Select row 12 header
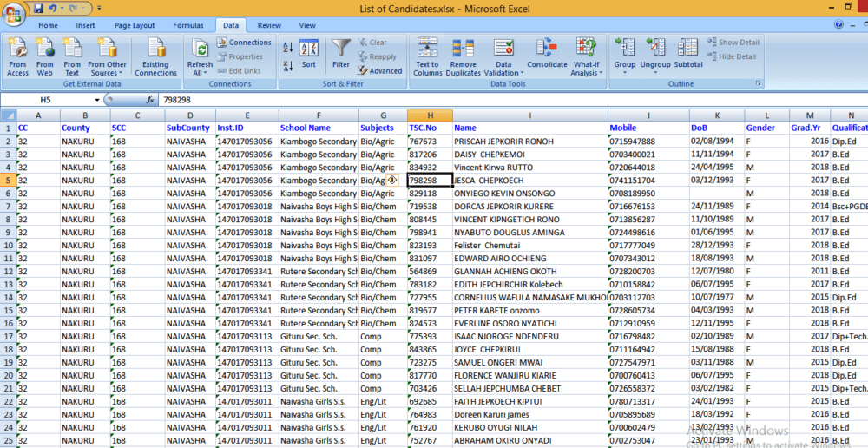Image resolution: width=868 pixels, height=448 pixels. coord(9,272)
